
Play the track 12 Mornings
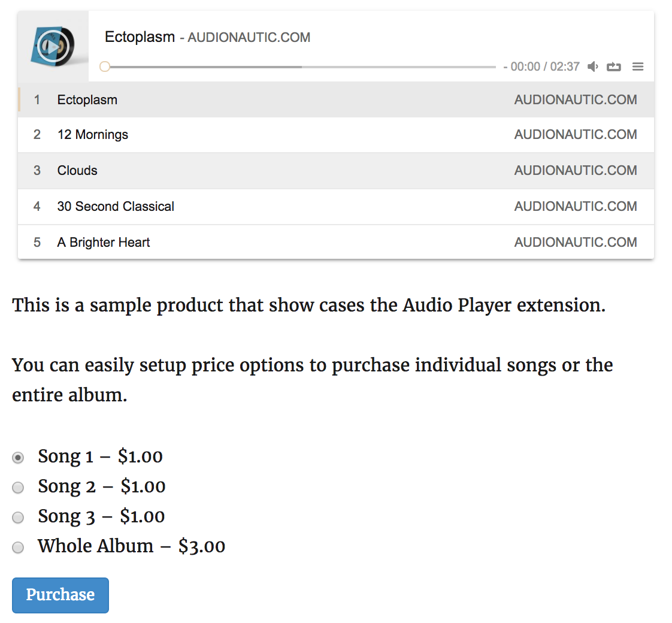tap(92, 135)
